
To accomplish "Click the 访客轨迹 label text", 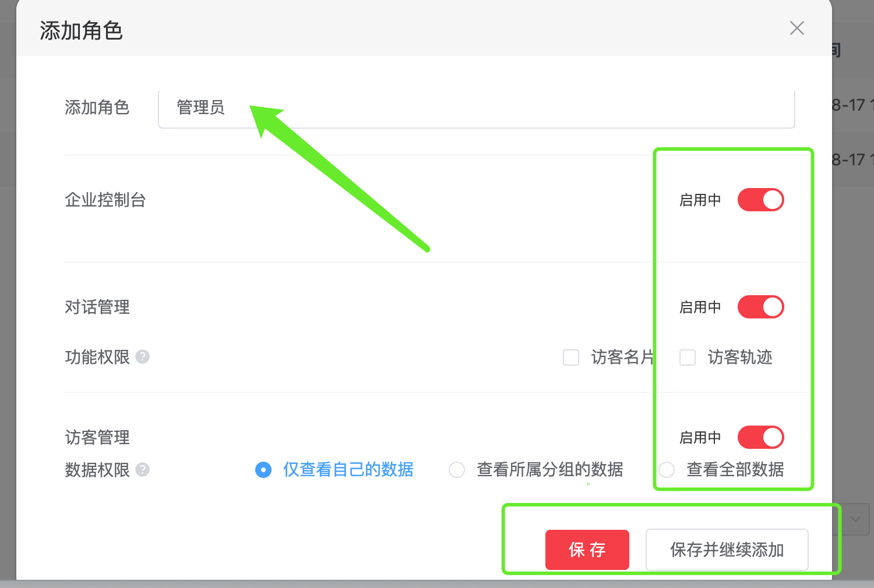I will point(740,357).
